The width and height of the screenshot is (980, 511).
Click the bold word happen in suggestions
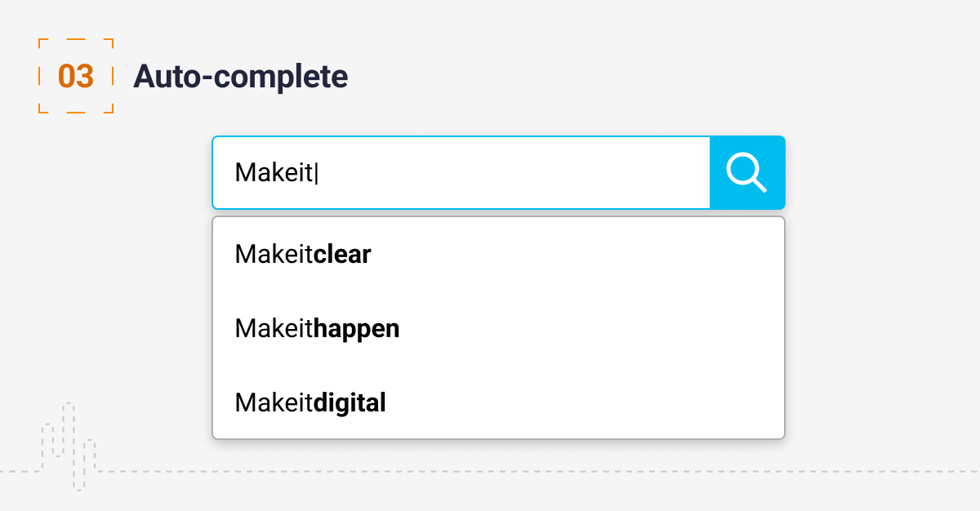point(357,329)
